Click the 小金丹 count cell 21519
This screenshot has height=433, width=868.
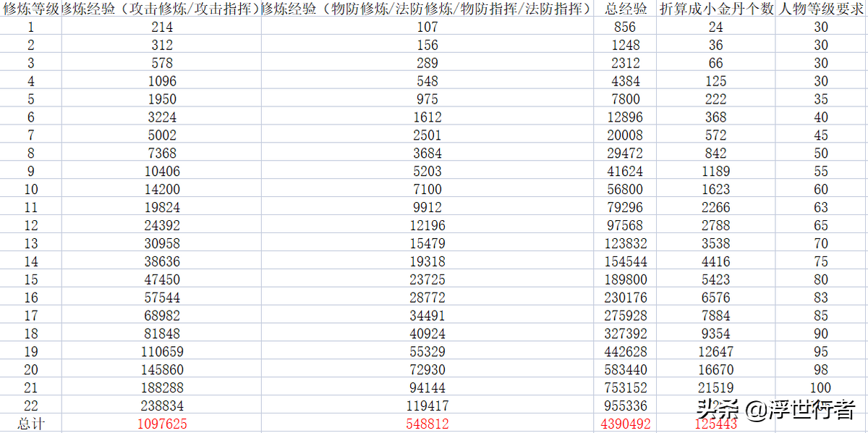(x=715, y=387)
